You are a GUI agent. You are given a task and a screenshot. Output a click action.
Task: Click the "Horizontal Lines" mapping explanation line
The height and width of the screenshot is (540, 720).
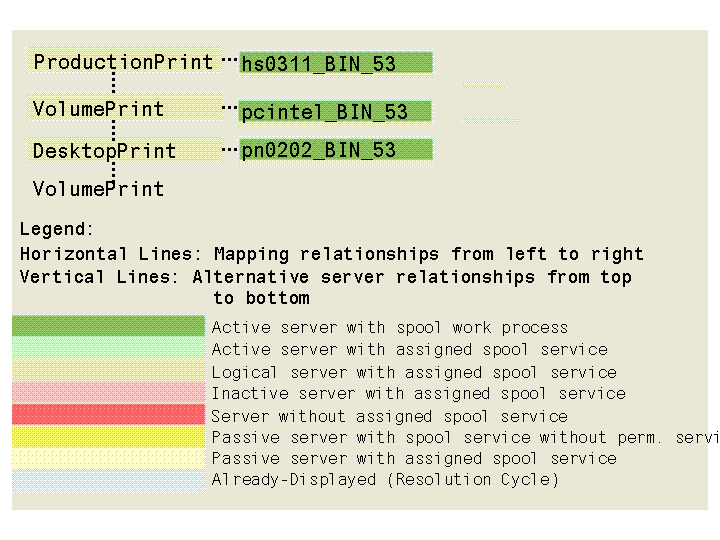coord(331,254)
